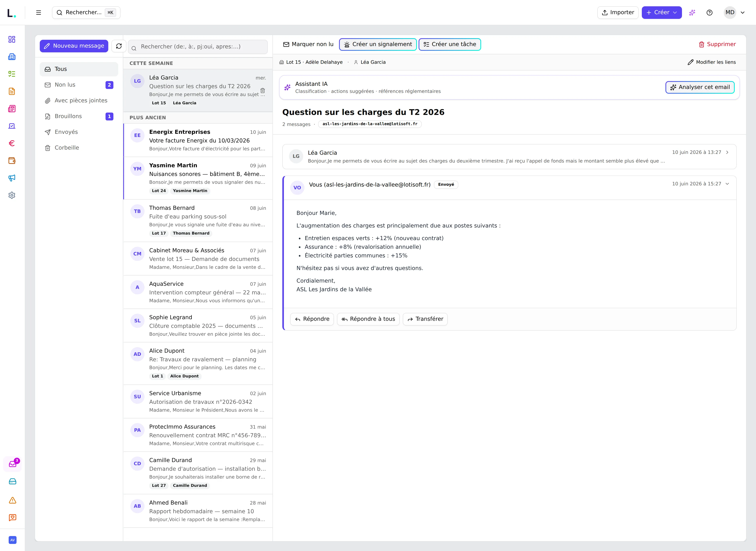This screenshot has height=551, width=756.
Task: Focus the mail search field
Action: [198, 47]
